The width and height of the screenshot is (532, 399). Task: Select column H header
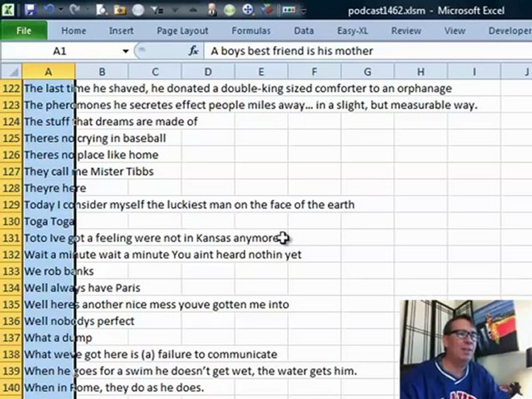tap(421, 71)
